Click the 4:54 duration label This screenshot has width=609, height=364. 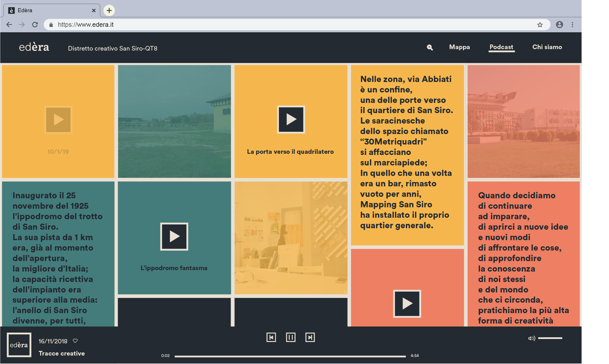(x=415, y=356)
